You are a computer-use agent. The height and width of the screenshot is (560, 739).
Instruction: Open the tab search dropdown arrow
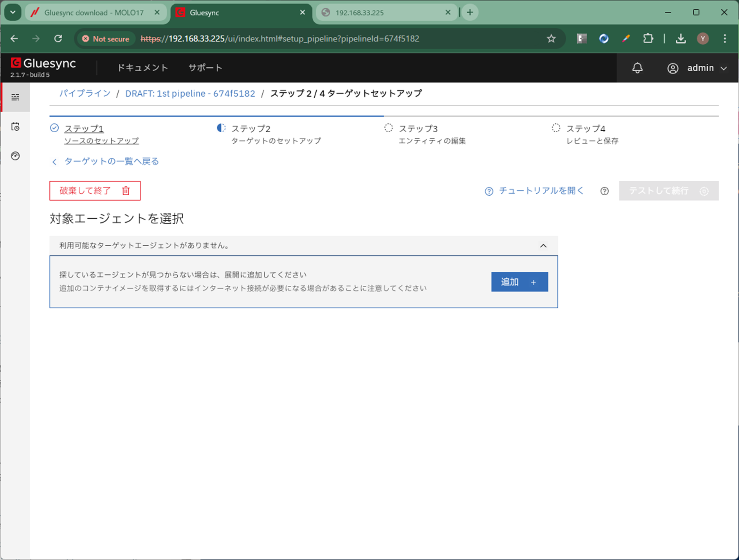click(13, 13)
